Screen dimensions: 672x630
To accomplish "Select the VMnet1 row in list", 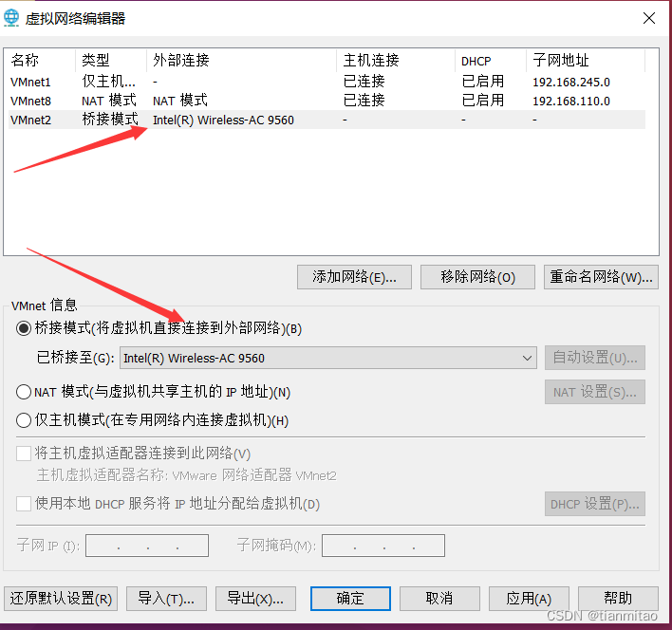I will point(31,82).
